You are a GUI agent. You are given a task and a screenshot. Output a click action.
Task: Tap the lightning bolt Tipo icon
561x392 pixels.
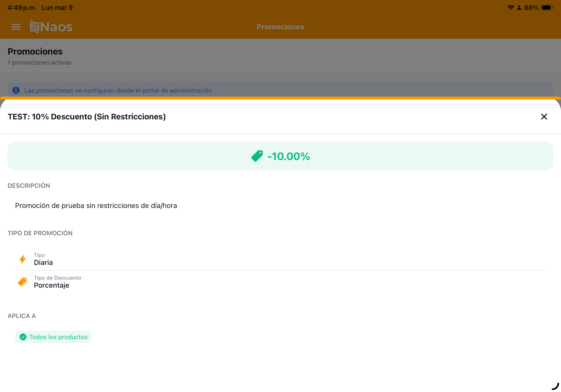click(x=23, y=259)
